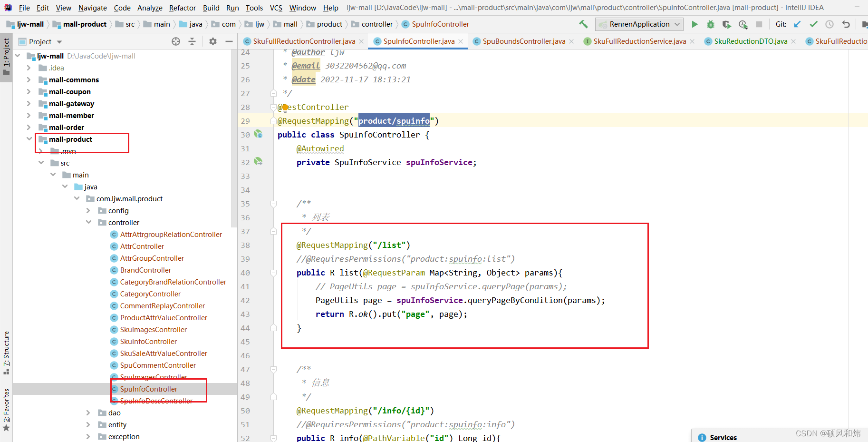This screenshot has width=868, height=442.
Task: Fold the list method at line 40
Action: [x=273, y=273]
